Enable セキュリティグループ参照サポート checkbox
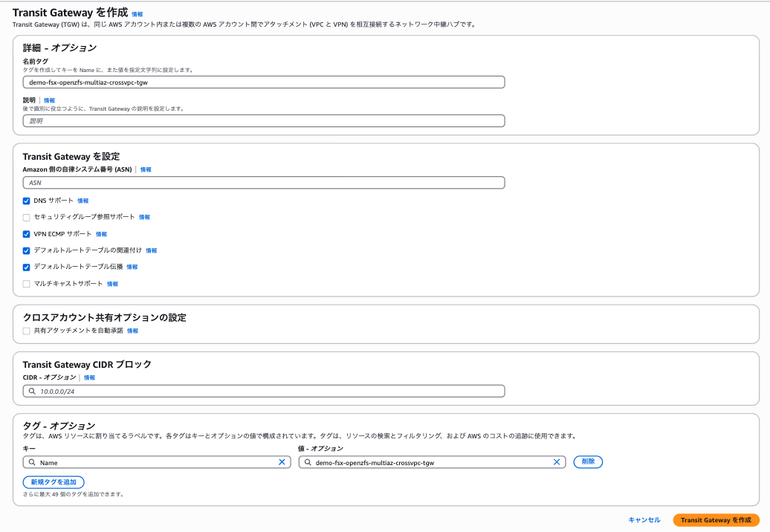770x532 pixels. click(x=27, y=217)
